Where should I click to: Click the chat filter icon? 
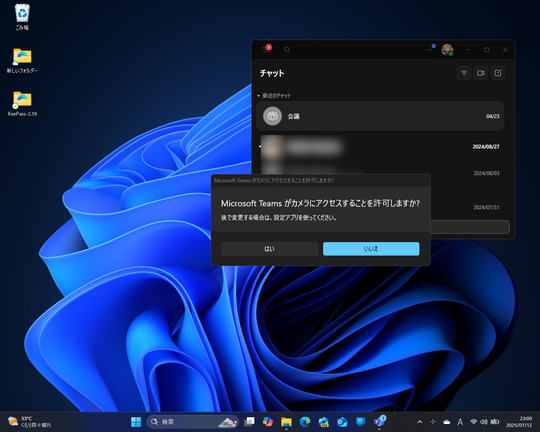pyautogui.click(x=464, y=73)
